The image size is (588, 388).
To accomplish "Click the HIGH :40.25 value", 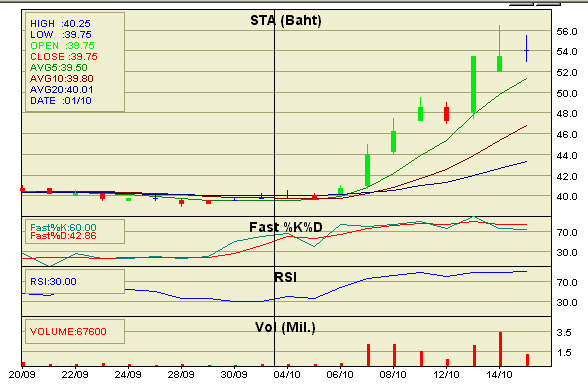I will 60,24.
